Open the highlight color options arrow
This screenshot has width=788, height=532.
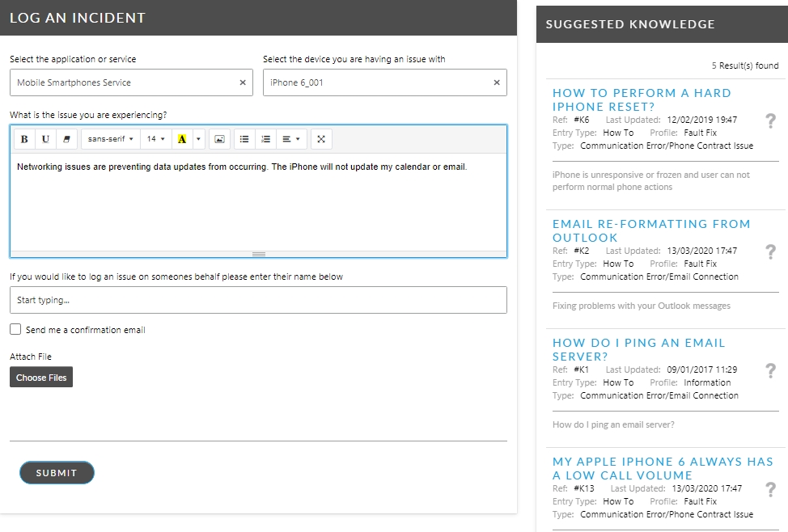[199, 139]
